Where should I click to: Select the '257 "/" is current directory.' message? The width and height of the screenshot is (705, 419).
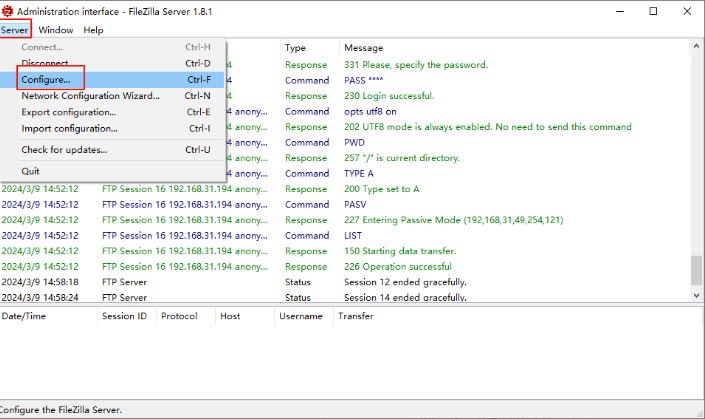402,158
